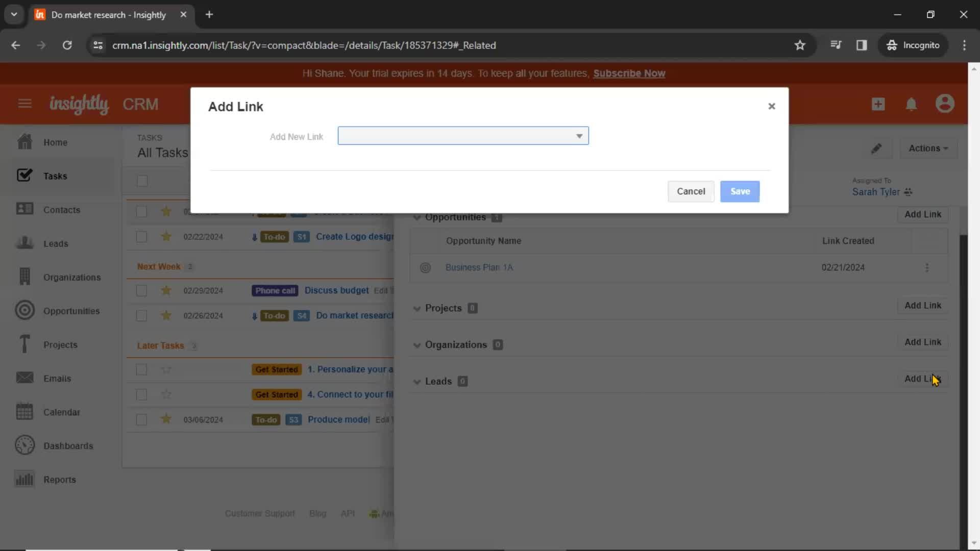The image size is (980, 551).
Task: Click the Cancel button in Add Link dialog
Action: click(691, 191)
